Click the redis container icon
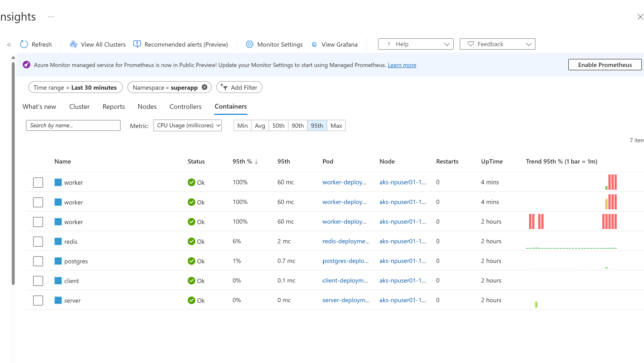The image size is (644, 363). click(x=58, y=241)
